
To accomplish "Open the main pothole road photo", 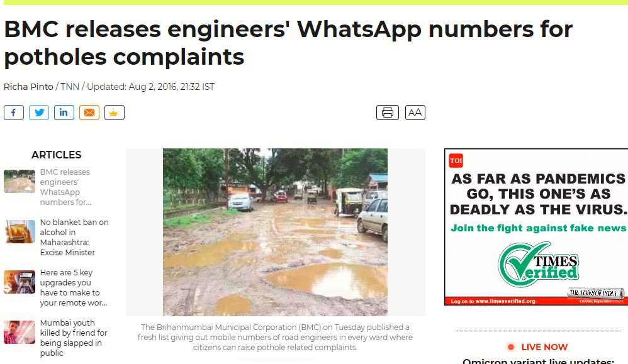I will pos(275,232).
